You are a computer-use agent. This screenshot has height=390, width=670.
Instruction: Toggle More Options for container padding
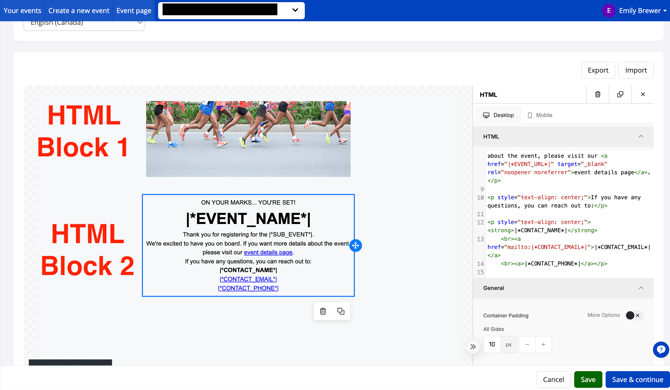click(633, 315)
